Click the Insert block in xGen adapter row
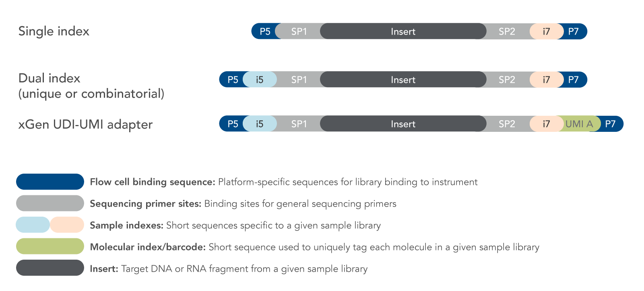 tap(403, 124)
